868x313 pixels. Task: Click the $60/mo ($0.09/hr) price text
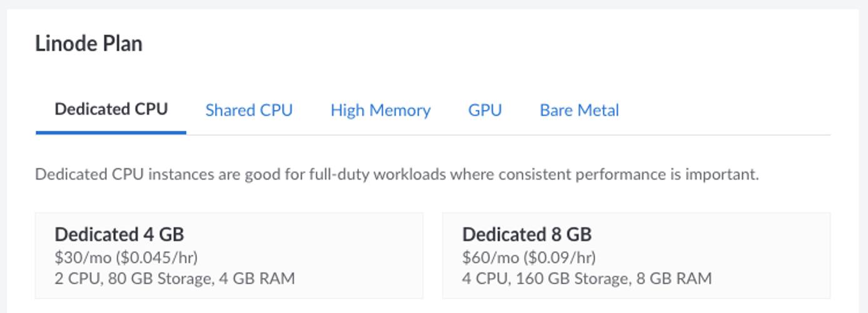click(529, 257)
